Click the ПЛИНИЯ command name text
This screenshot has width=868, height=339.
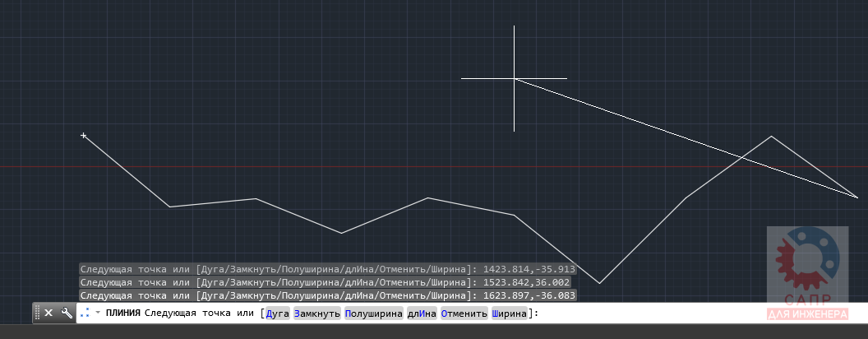coord(123,313)
